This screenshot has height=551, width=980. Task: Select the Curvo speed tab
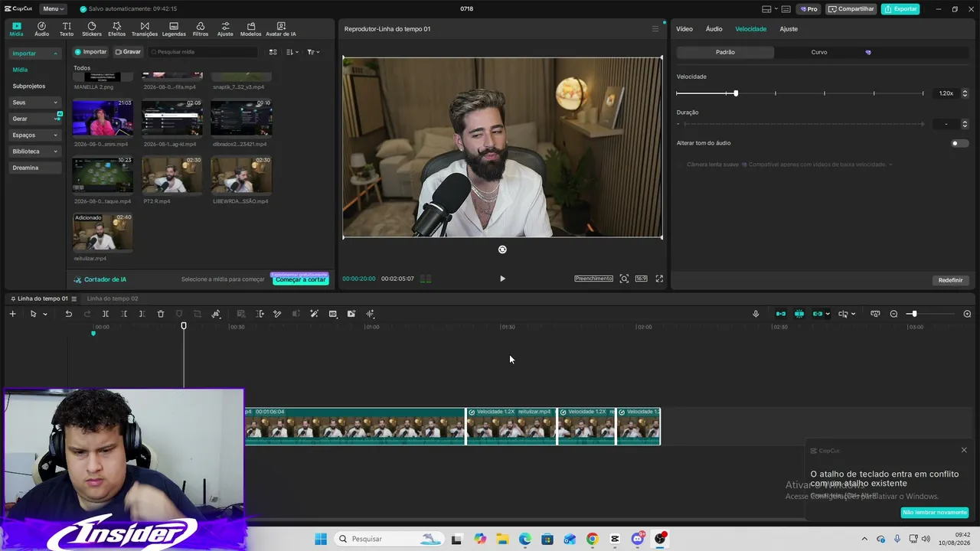click(819, 52)
